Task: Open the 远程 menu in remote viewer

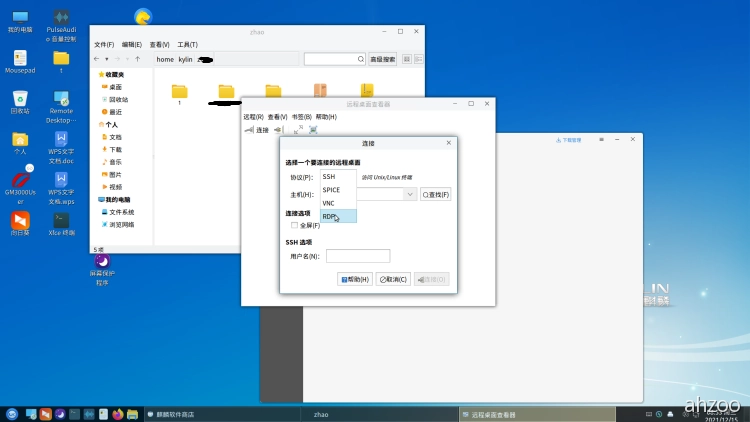Action: [253, 117]
